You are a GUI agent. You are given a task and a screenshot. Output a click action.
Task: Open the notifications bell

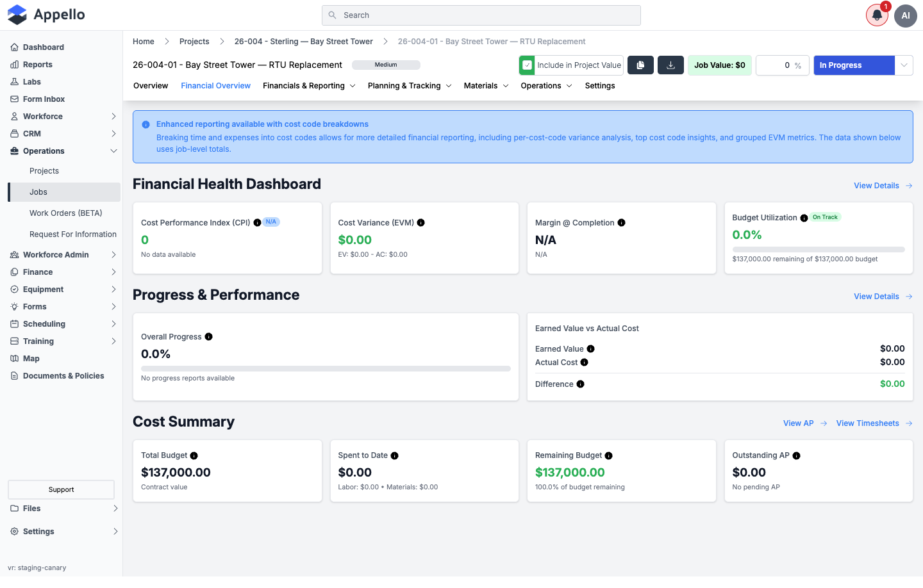(877, 15)
